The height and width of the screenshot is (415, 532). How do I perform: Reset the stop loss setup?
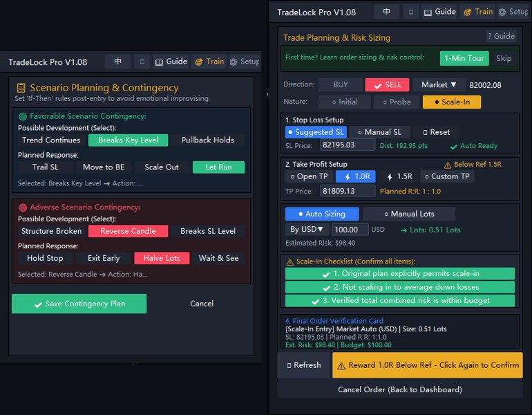(436, 132)
